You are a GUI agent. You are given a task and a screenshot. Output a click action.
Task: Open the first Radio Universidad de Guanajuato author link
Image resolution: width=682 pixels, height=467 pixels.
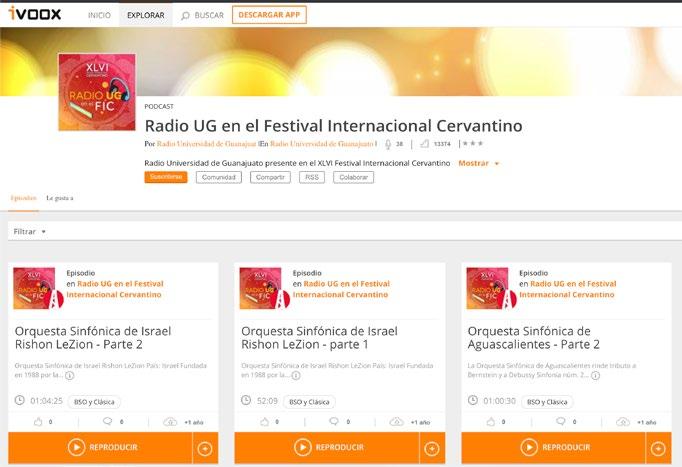(x=207, y=144)
